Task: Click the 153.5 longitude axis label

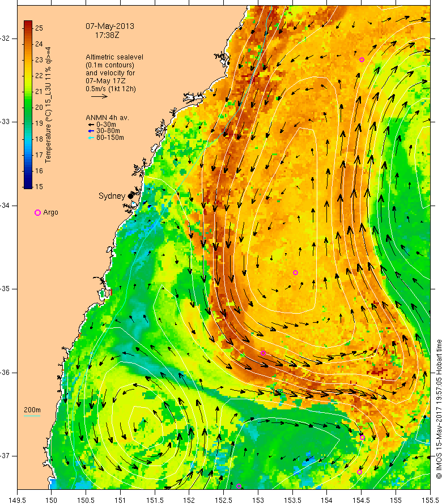Action: (292, 500)
